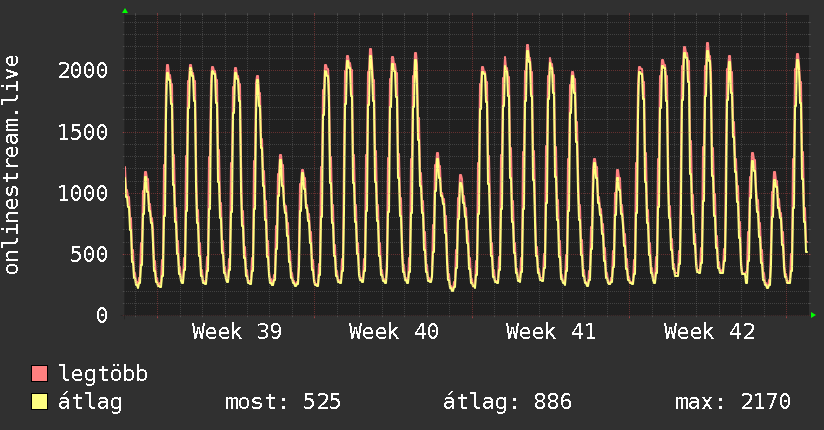Select the legtöbb legend label
Image resolution: width=824 pixels, height=430 pixels.
103,373
